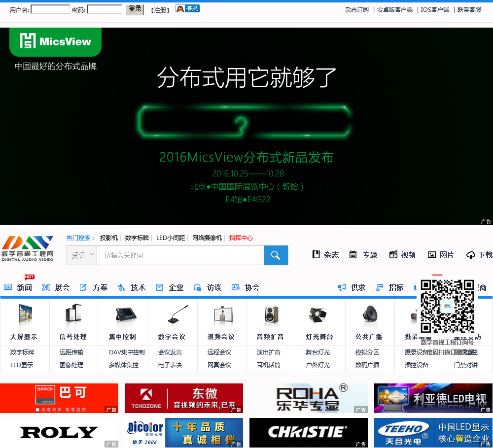Open the 电子表决 subcategory link

pyautogui.click(x=170, y=365)
